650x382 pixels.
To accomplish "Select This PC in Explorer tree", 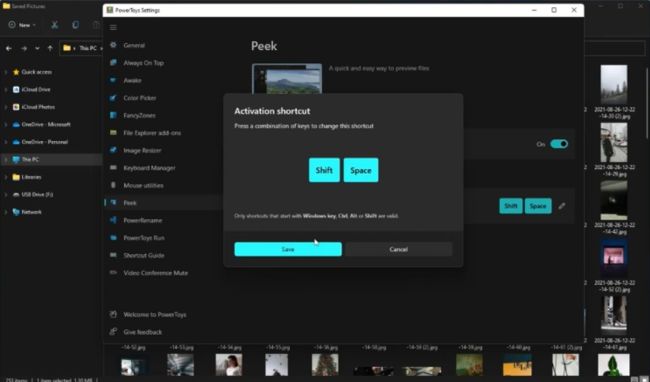I will [30, 160].
